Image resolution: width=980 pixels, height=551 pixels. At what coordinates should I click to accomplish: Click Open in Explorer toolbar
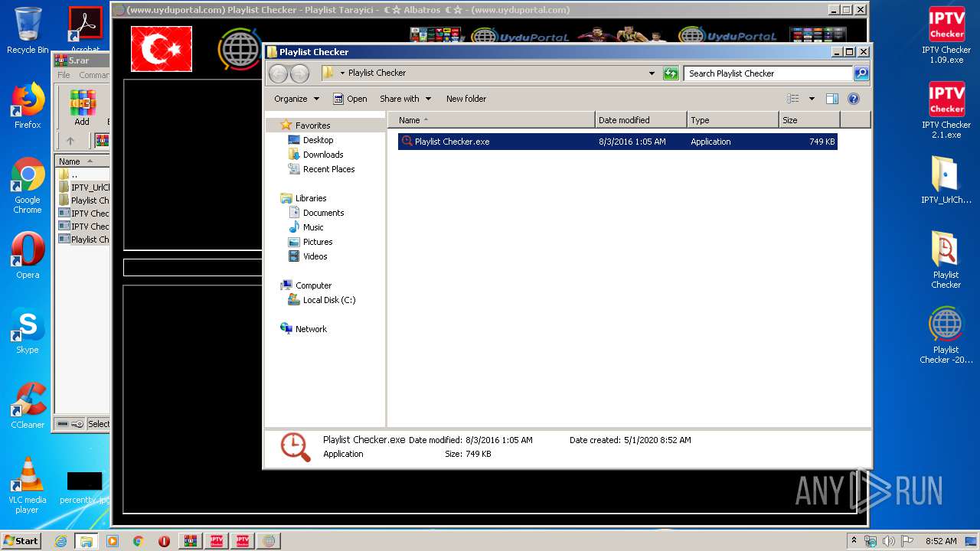coord(350,99)
